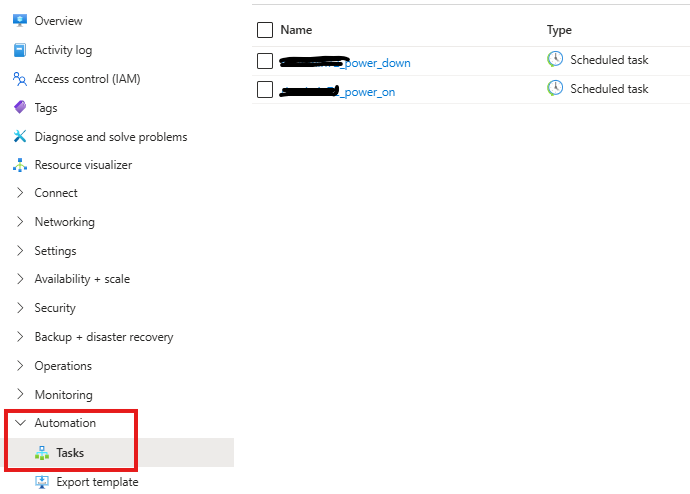Click the clock icon for power_down task
The height and width of the screenshot is (494, 690).
(x=555, y=59)
